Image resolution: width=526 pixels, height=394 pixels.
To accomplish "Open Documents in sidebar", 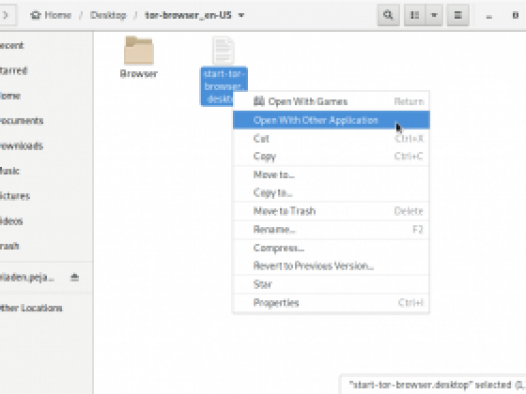I will 46,121.
